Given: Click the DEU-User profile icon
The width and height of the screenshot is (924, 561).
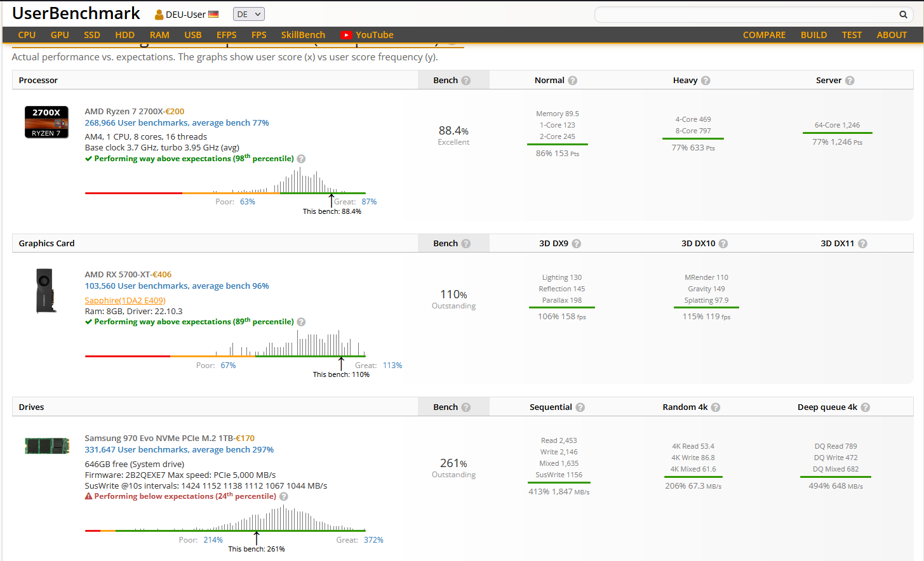Looking at the screenshot, I should click(x=159, y=15).
